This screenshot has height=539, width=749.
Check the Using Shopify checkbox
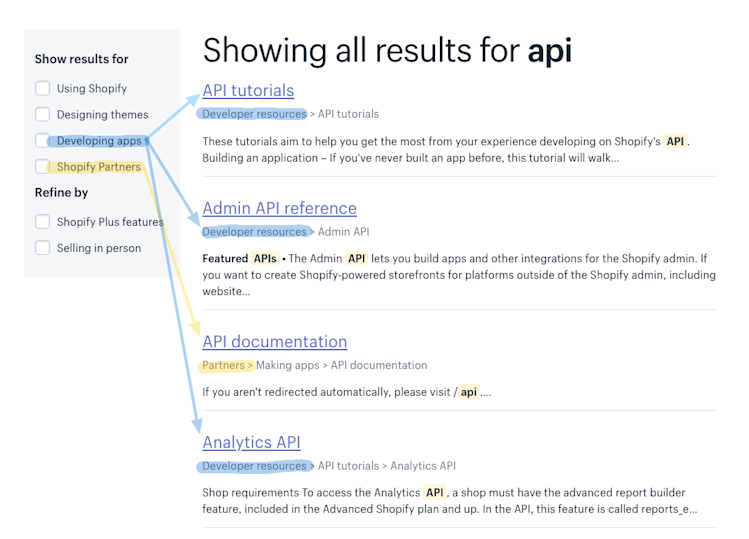pos(43,88)
